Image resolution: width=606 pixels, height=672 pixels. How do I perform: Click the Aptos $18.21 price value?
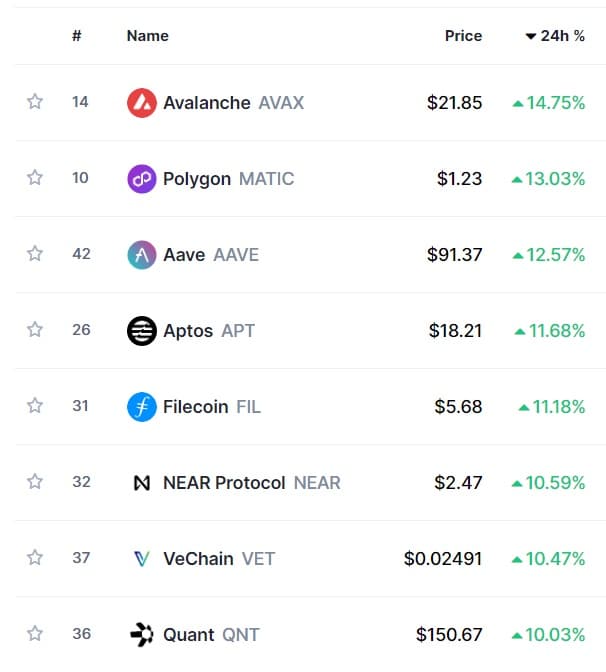click(455, 331)
